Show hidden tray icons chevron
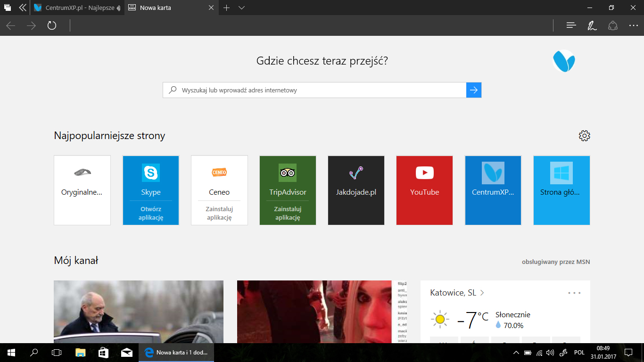This screenshot has height=362, width=644. [x=516, y=352]
